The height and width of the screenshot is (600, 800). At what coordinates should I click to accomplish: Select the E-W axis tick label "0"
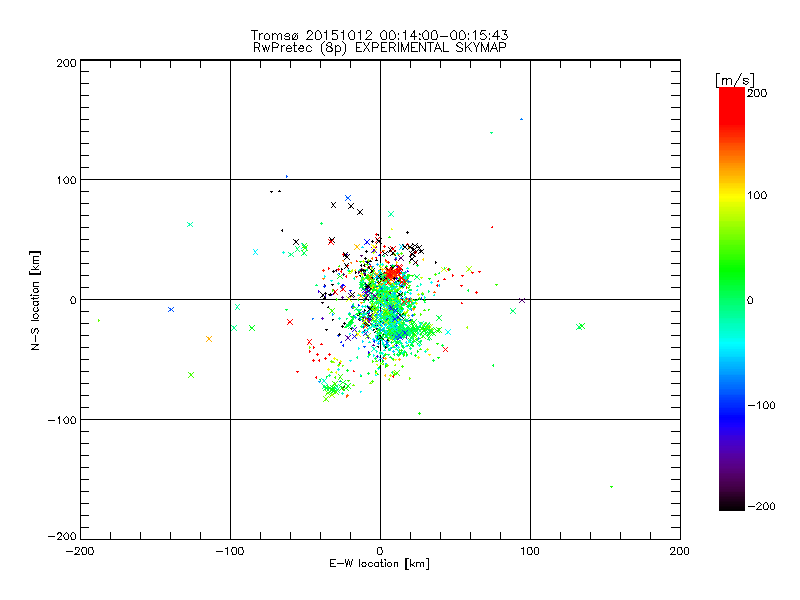click(x=380, y=551)
